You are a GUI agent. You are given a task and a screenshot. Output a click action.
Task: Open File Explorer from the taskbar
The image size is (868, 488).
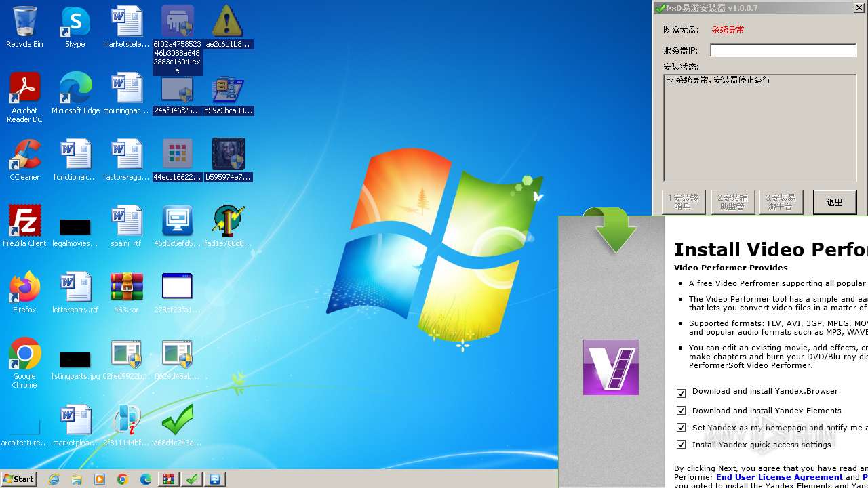tap(77, 479)
